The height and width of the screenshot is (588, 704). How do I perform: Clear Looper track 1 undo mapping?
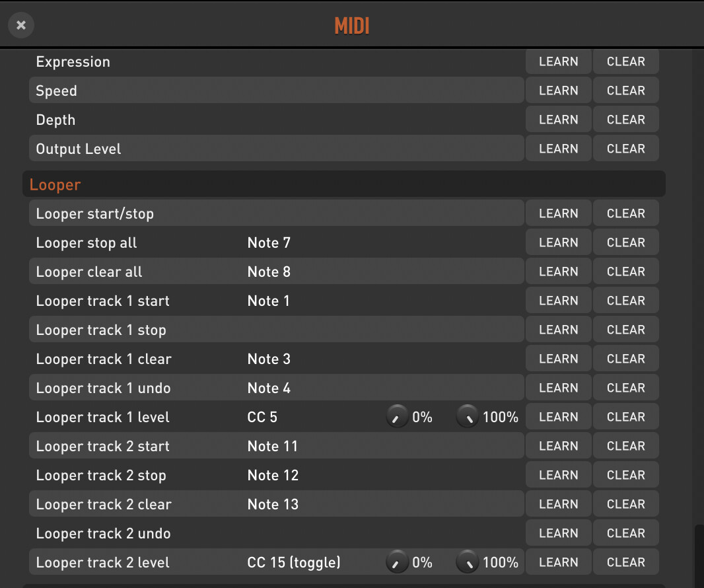(626, 388)
